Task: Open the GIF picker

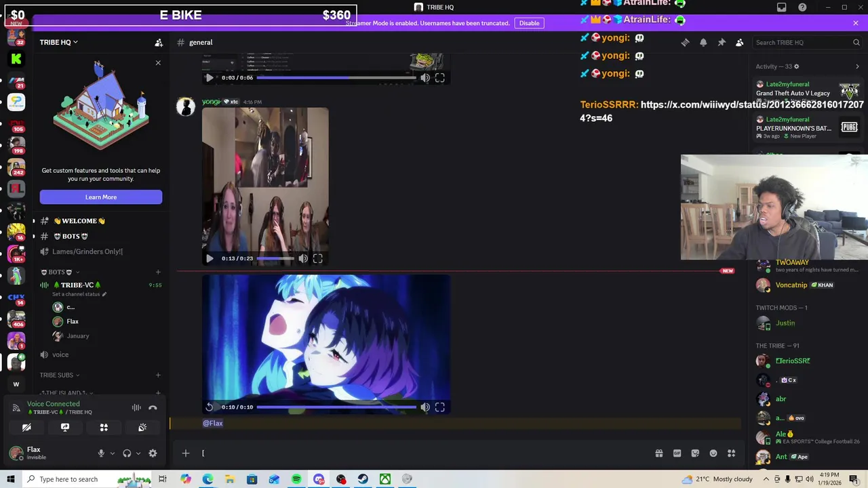Action: [677, 453]
